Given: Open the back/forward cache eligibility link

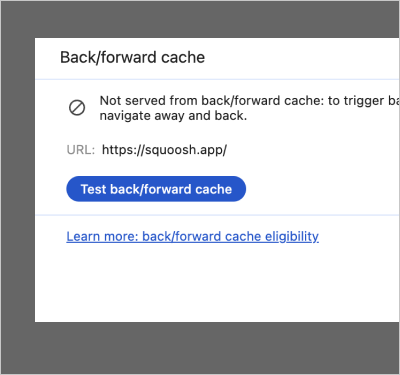Looking at the screenshot, I should pos(192,236).
